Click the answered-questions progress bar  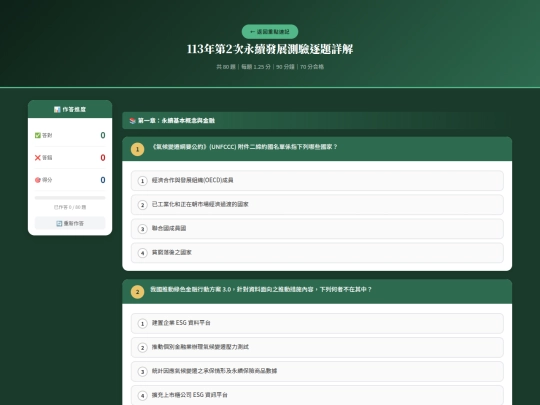pos(70,198)
